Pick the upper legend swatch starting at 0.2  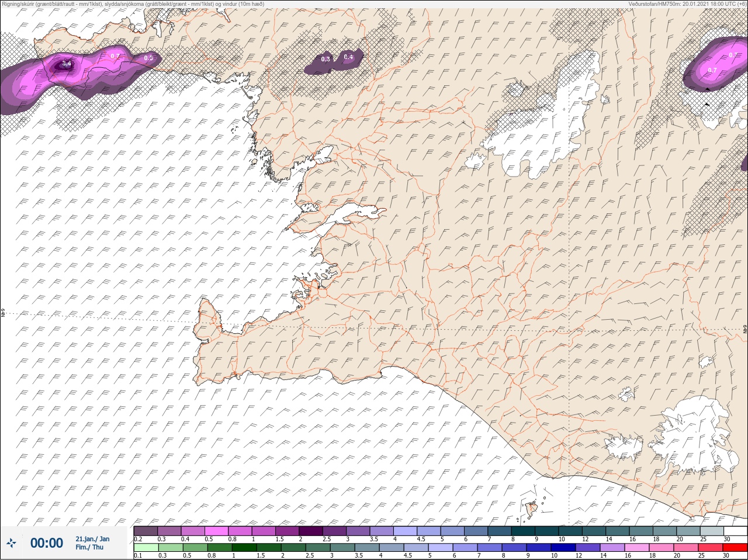click(x=146, y=531)
